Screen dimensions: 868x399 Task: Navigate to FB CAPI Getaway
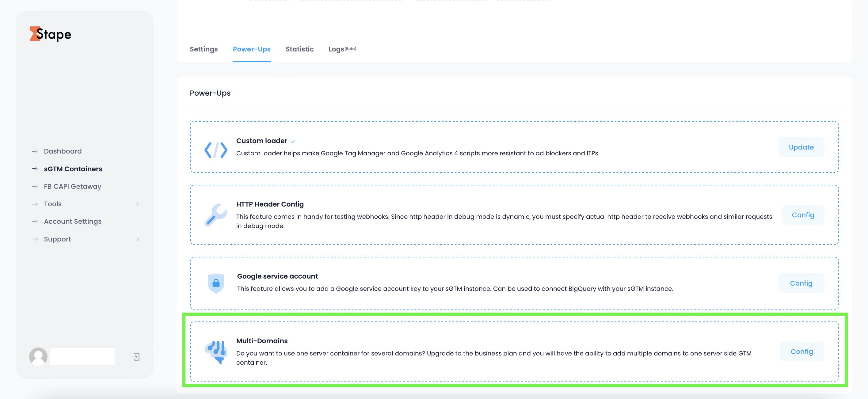72,186
